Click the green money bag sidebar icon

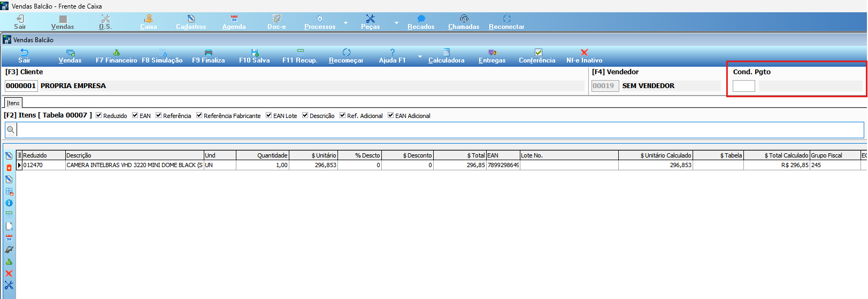pyautogui.click(x=9, y=262)
